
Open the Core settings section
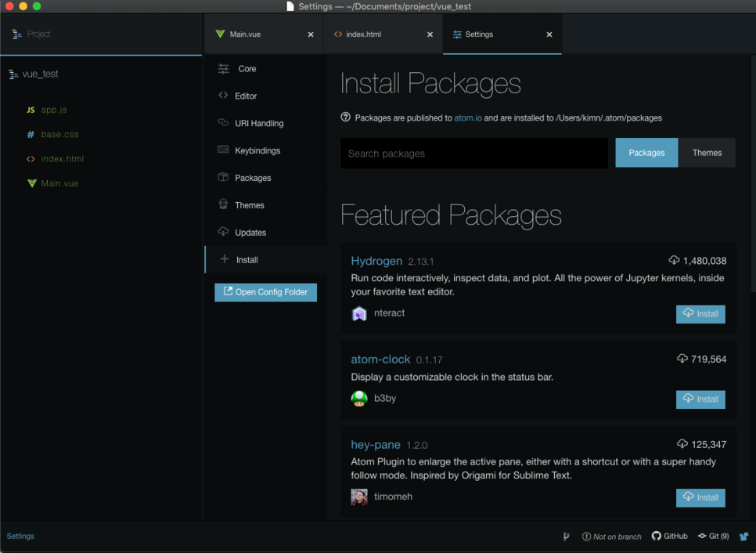[266, 68]
